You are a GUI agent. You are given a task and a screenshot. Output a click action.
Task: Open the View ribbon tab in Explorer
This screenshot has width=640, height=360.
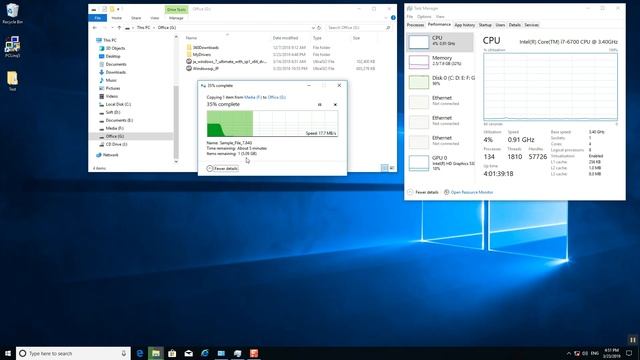point(154,18)
